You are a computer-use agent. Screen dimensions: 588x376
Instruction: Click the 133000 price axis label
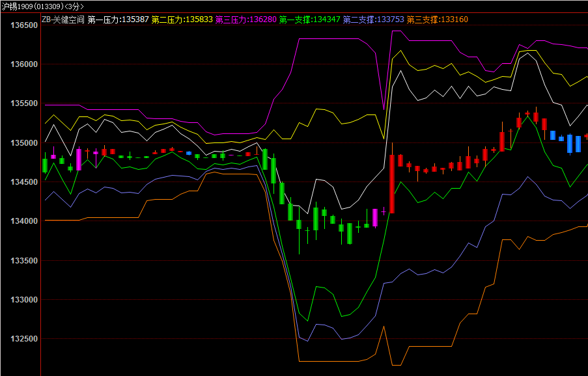click(24, 300)
